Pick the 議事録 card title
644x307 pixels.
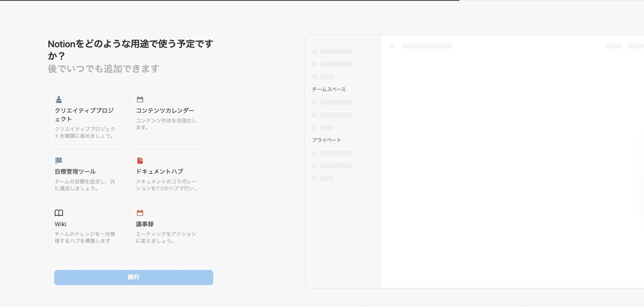coord(145,224)
